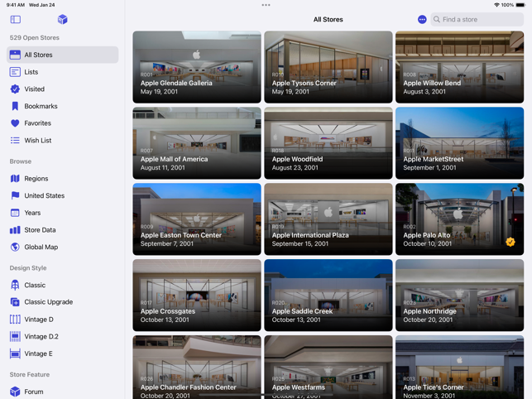Click the 'Store Feature' section header
Image resolution: width=532 pixels, height=399 pixels.
30,374
